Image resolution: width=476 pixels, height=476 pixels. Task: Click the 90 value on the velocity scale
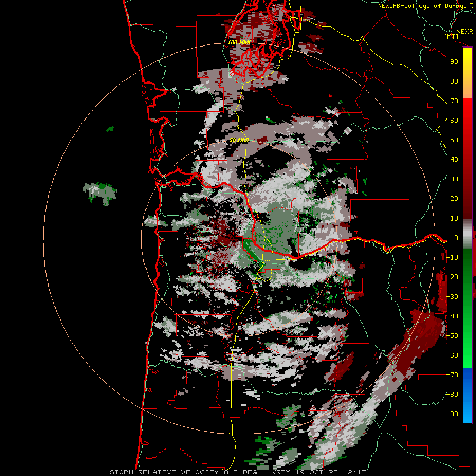(454, 62)
